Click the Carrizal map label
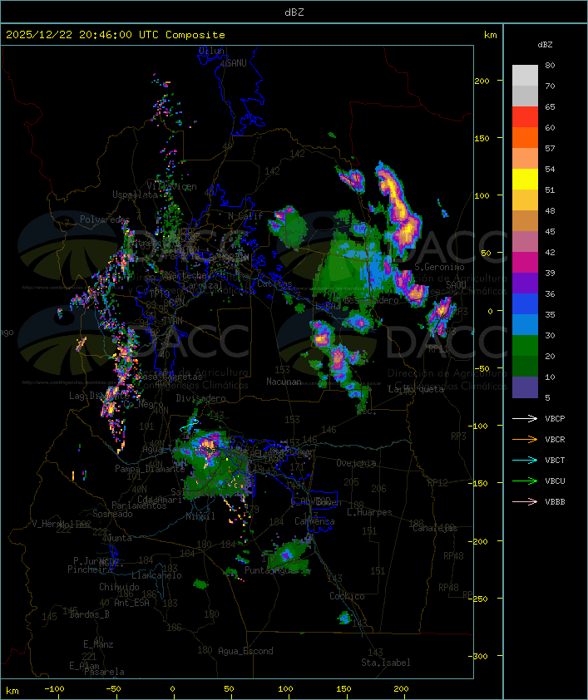 [203, 285]
